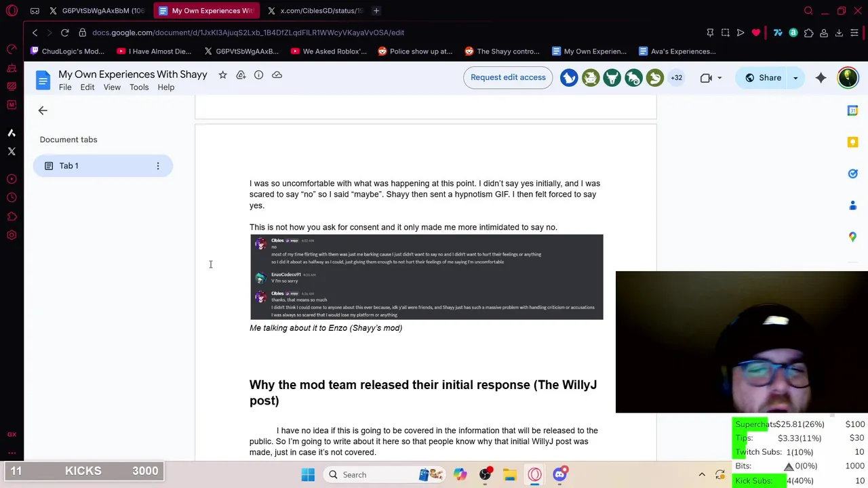Open the View menu
This screenshot has height=488, width=868.
(112, 87)
